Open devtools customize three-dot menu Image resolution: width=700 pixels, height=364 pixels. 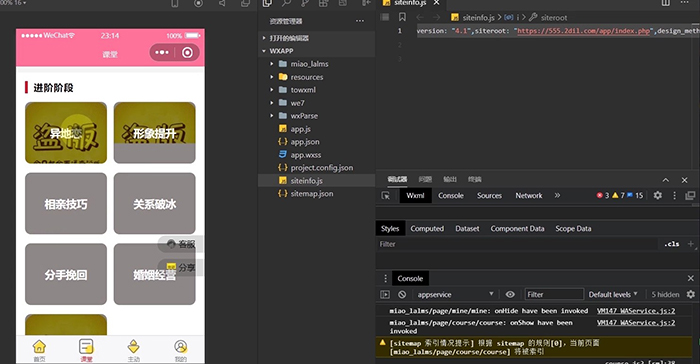pos(675,195)
